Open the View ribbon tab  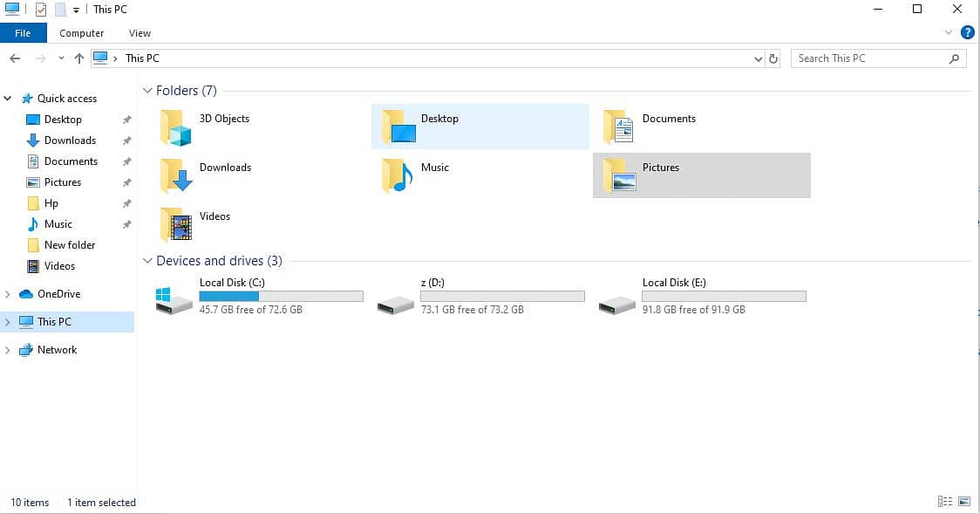point(140,33)
